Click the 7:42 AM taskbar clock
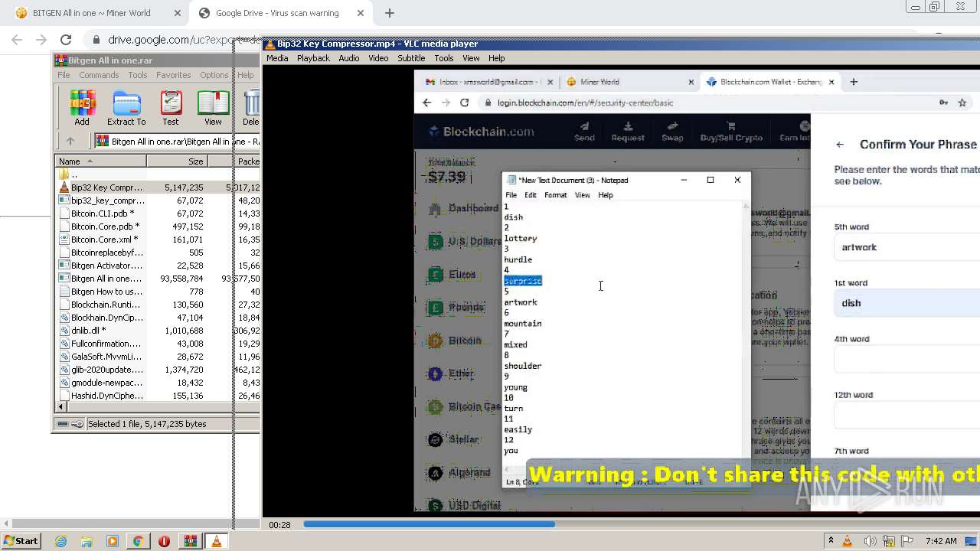This screenshot has width=980, height=551. [x=940, y=541]
